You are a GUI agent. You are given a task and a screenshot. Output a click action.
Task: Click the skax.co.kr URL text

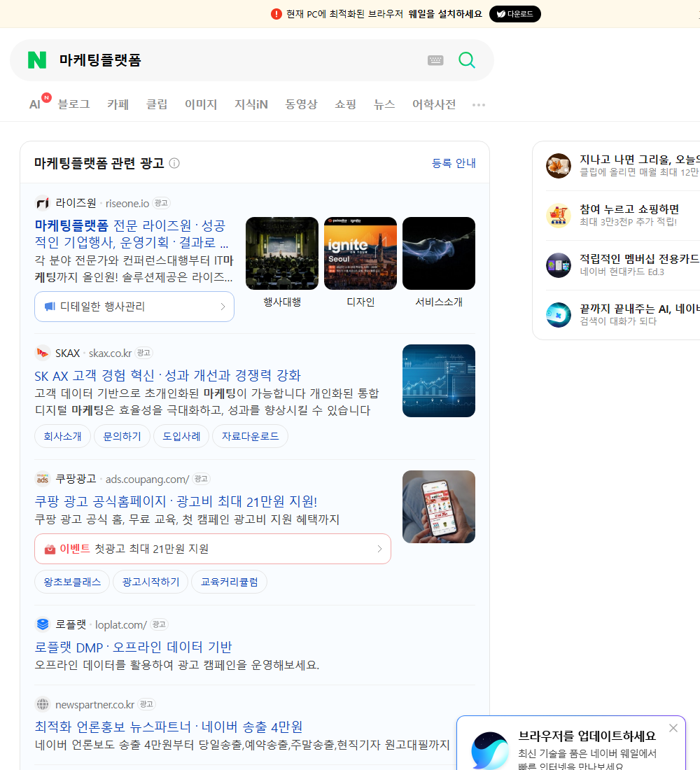110,353
